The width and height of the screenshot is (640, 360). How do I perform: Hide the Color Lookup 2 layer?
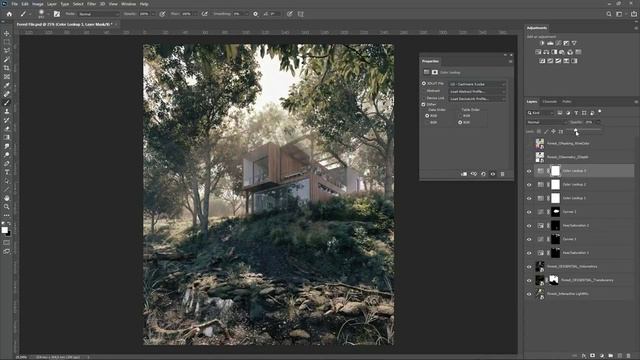point(529,185)
